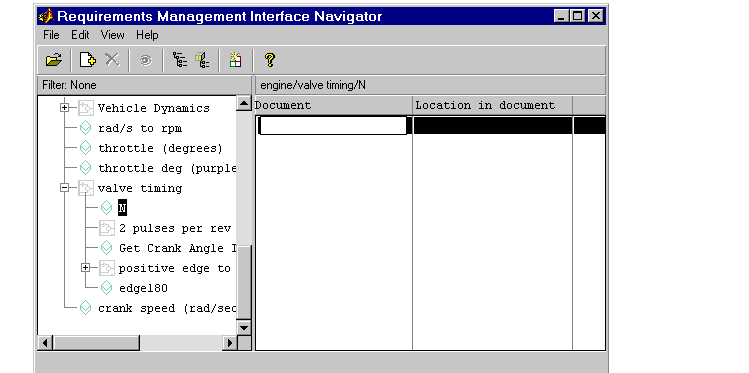749x373 pixels.
Task: Select throttle (degrees) tree item
Action: pyautogui.click(x=160, y=149)
